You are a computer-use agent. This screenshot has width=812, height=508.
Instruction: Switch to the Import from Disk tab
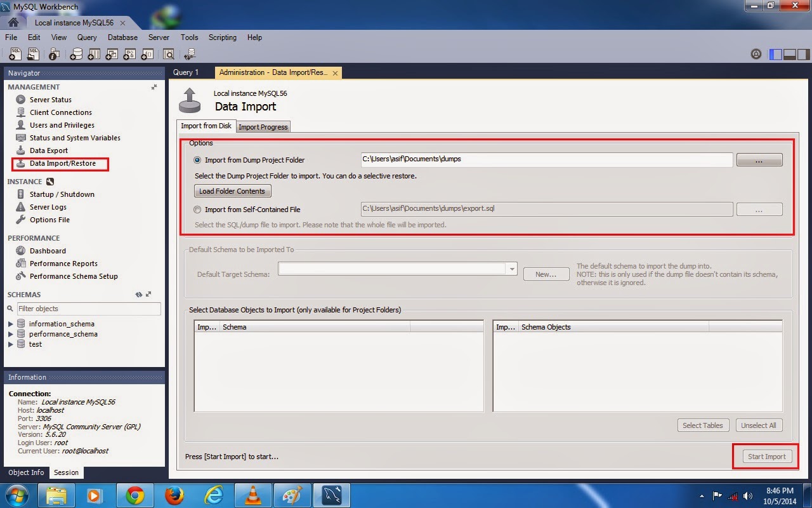click(x=206, y=126)
